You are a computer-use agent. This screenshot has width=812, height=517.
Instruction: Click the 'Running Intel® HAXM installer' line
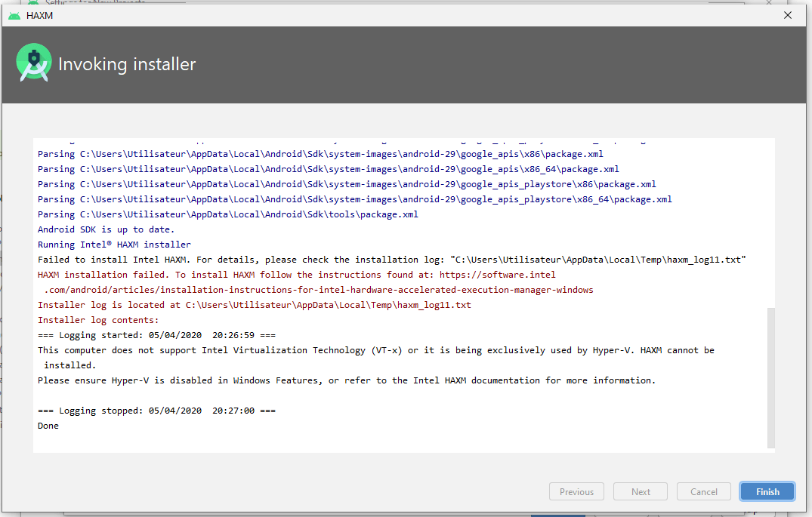click(114, 245)
